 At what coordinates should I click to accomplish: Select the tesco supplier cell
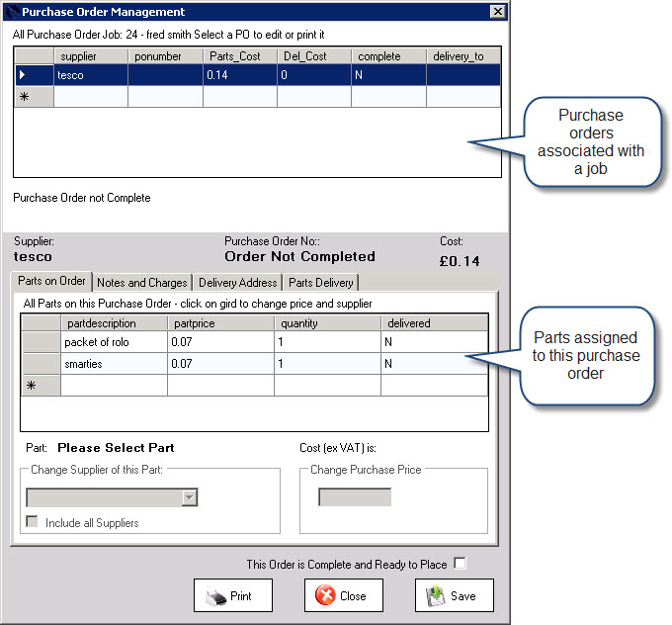91,75
